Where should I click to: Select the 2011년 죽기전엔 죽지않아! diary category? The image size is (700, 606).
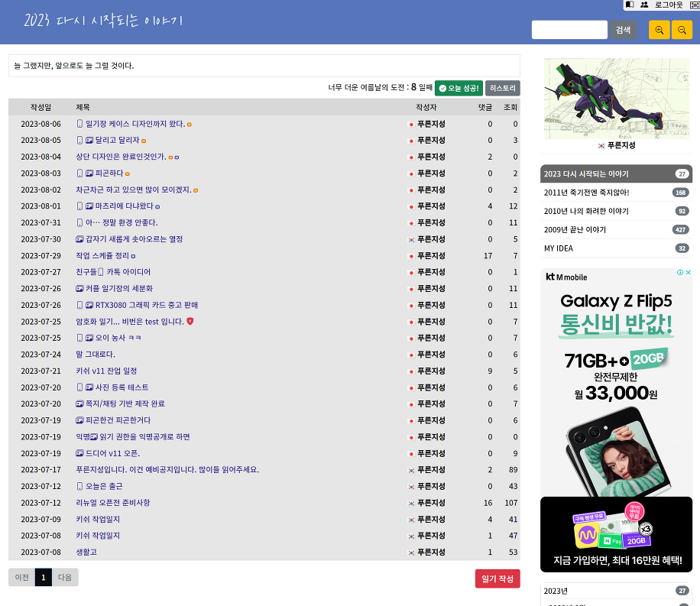point(586,193)
